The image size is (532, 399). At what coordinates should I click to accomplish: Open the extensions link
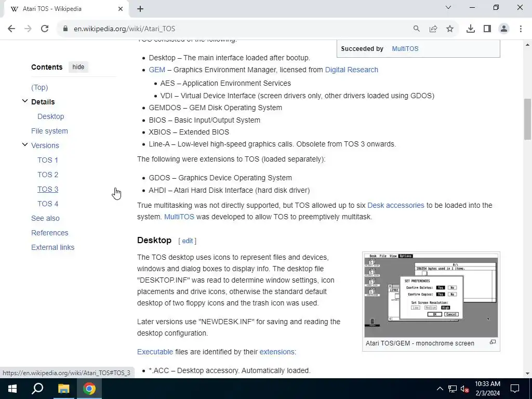277,352
